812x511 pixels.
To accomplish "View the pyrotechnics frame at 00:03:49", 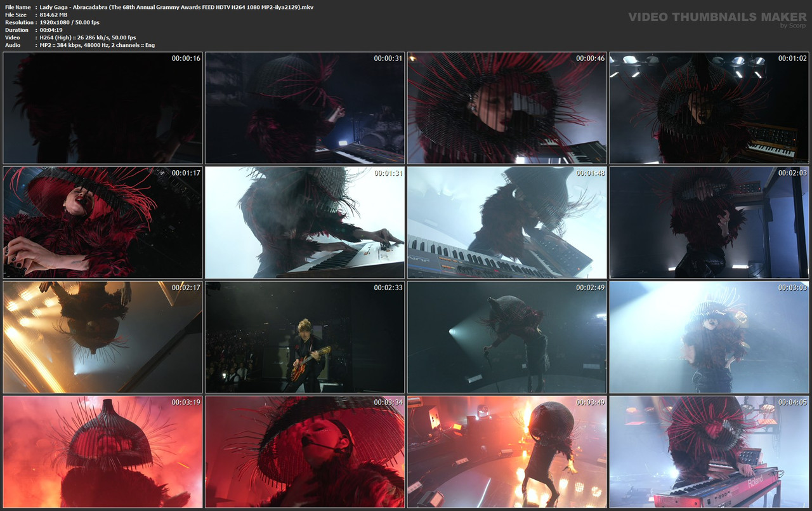I will point(507,452).
